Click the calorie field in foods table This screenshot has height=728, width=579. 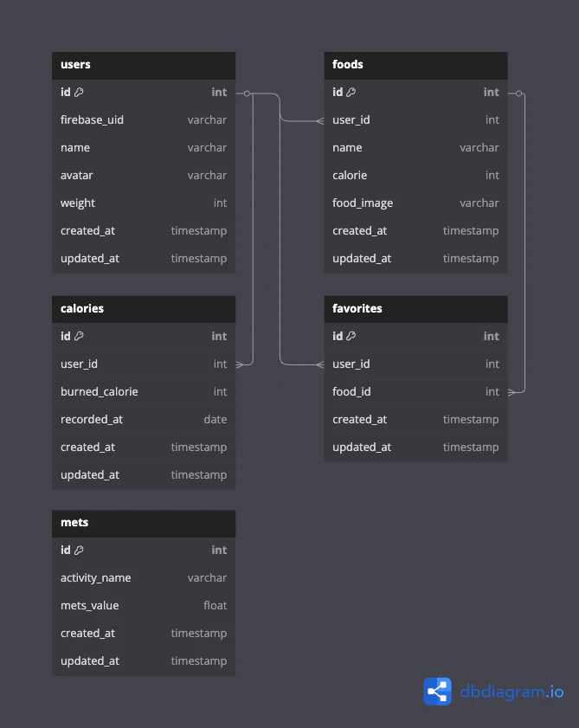(415, 176)
